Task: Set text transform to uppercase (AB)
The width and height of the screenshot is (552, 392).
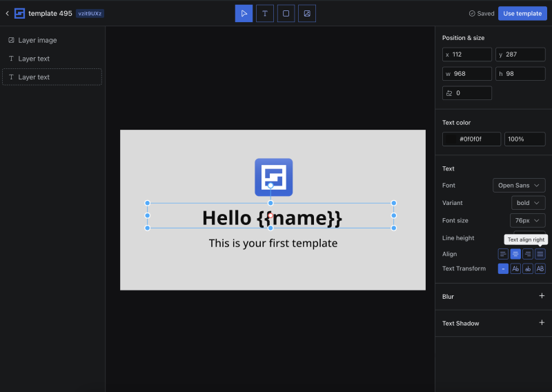Action: tap(540, 268)
